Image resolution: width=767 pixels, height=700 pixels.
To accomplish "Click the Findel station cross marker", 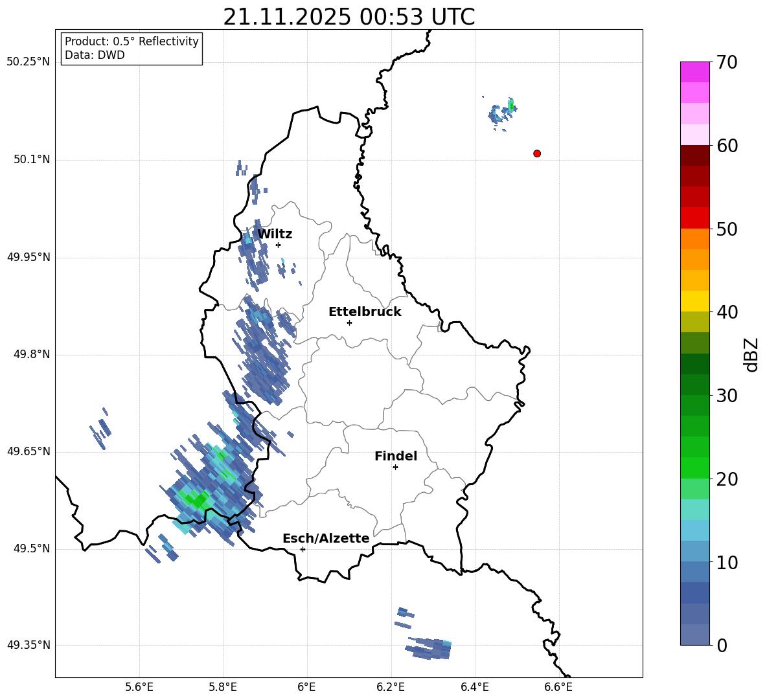I will (x=395, y=468).
